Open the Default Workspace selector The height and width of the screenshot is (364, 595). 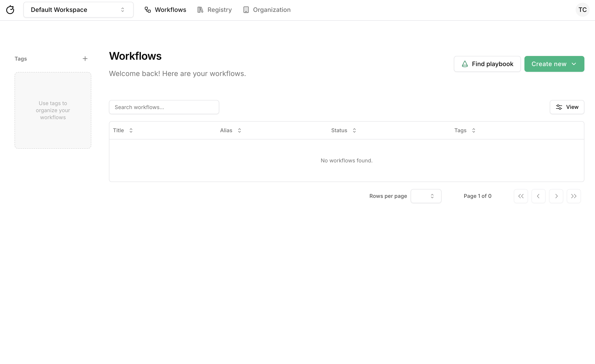pyautogui.click(x=78, y=10)
